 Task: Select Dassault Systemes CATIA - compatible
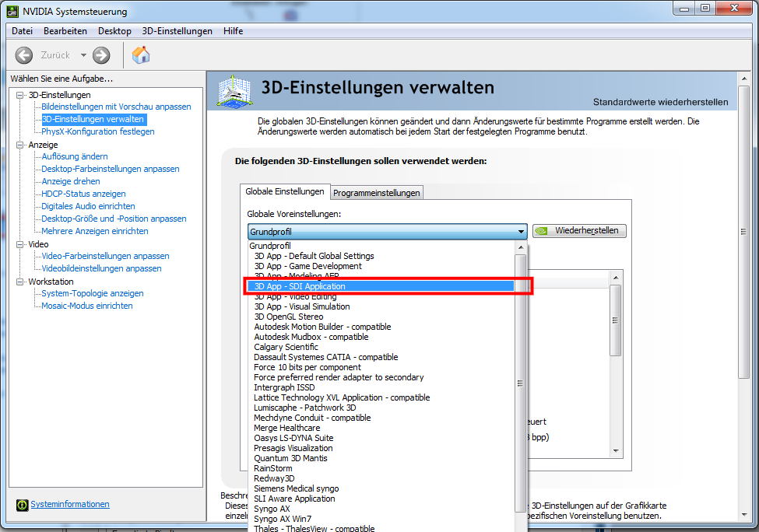(381, 357)
